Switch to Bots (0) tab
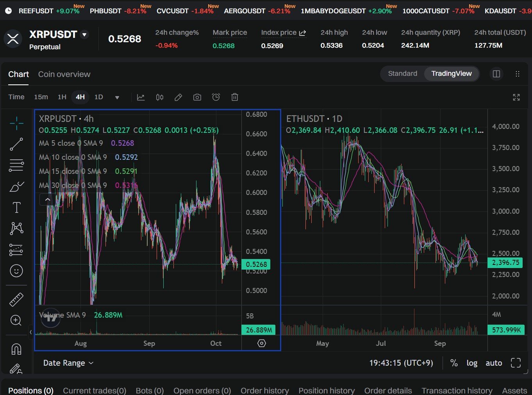The image size is (532, 395). [150, 390]
